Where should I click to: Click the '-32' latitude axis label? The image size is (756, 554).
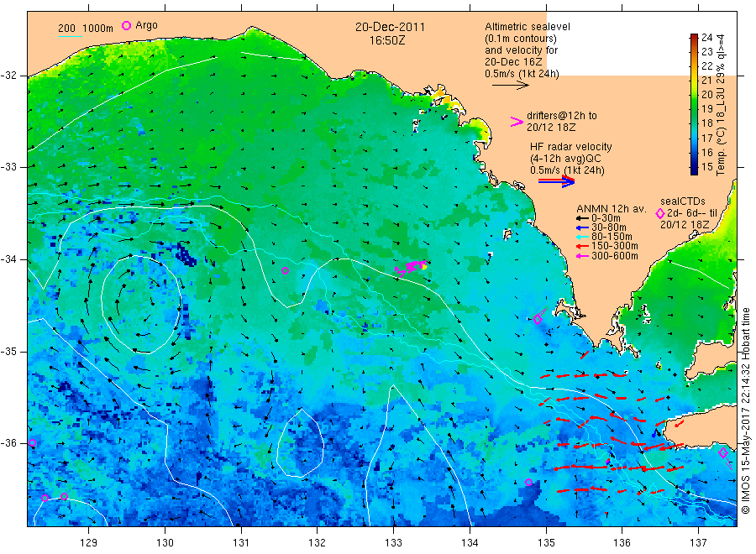[8, 76]
